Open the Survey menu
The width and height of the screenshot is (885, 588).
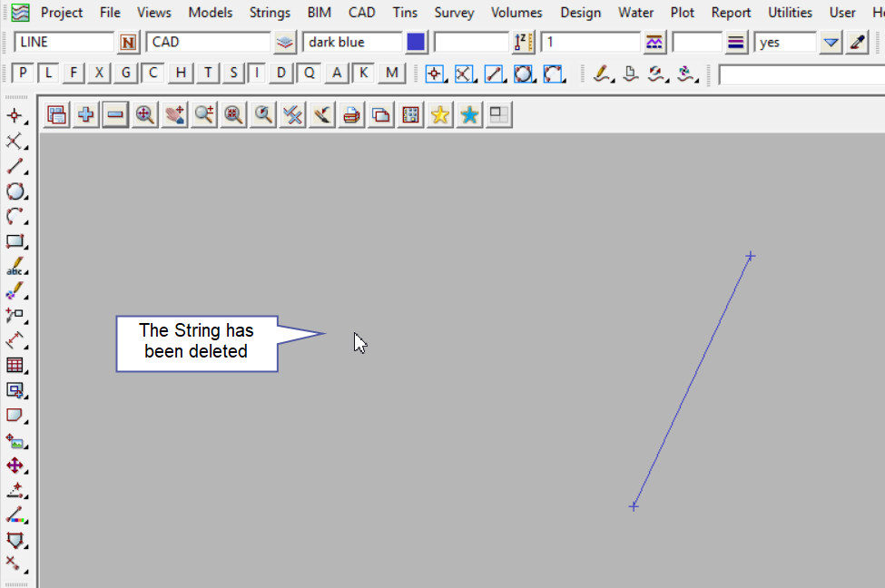(x=454, y=13)
